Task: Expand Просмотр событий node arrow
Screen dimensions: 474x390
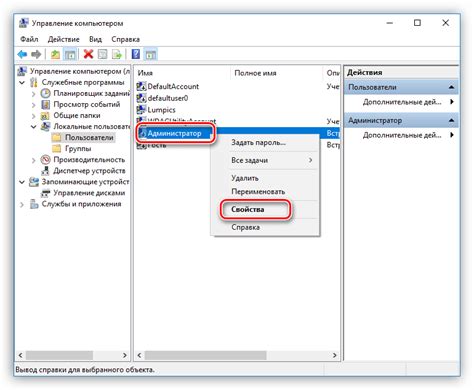Action: pyautogui.click(x=33, y=105)
